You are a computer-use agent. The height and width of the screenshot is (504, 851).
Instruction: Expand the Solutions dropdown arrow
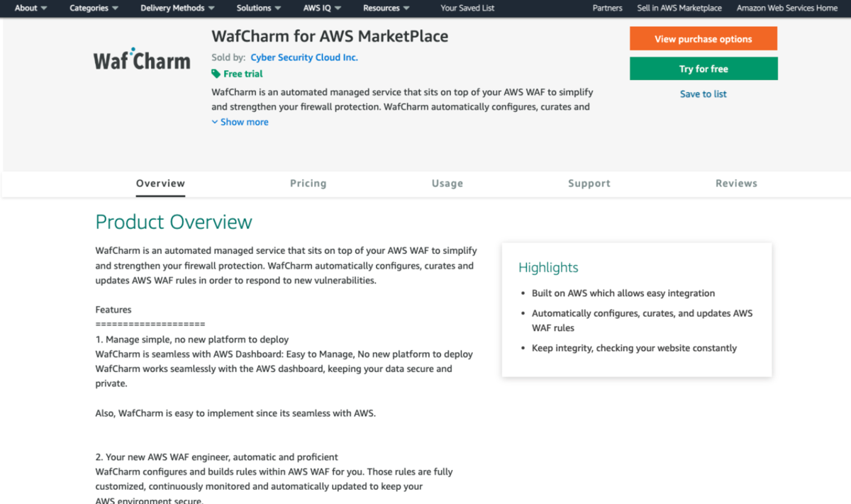(277, 9)
